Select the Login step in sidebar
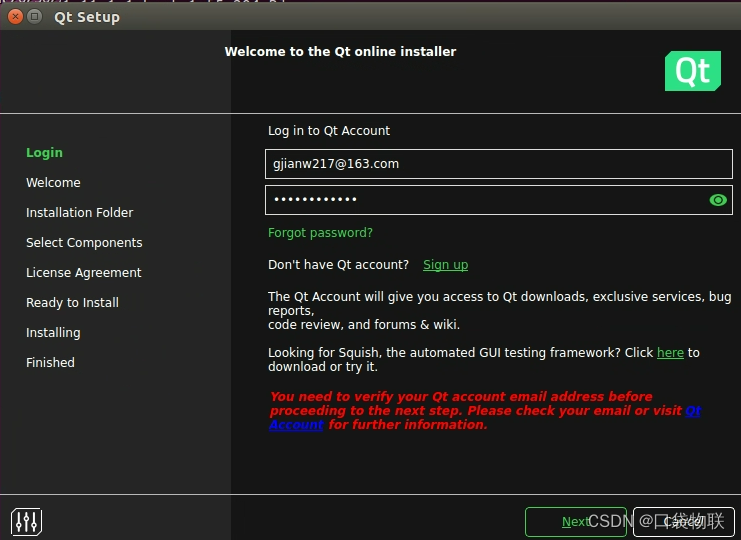 (44, 153)
